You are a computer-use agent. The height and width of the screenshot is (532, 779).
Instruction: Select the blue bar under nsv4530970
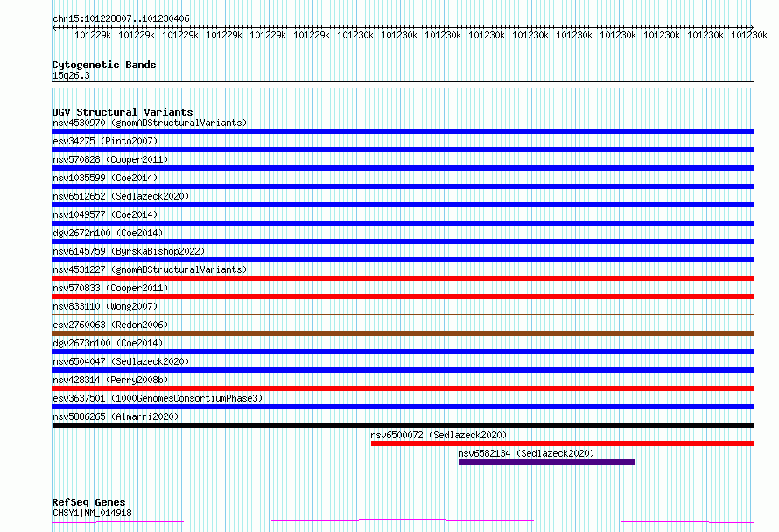(403, 131)
